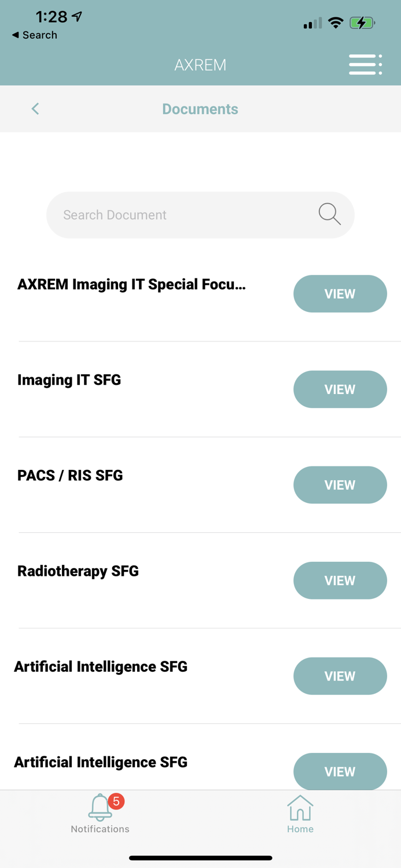Tap the magnifying glass search icon
Image resolution: width=401 pixels, height=868 pixels.
329,214
